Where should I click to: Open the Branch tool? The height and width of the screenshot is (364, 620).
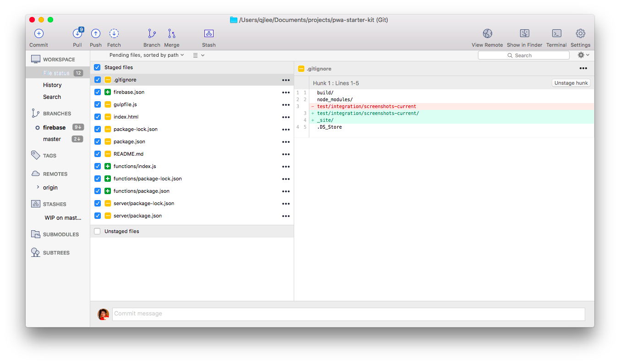click(152, 33)
